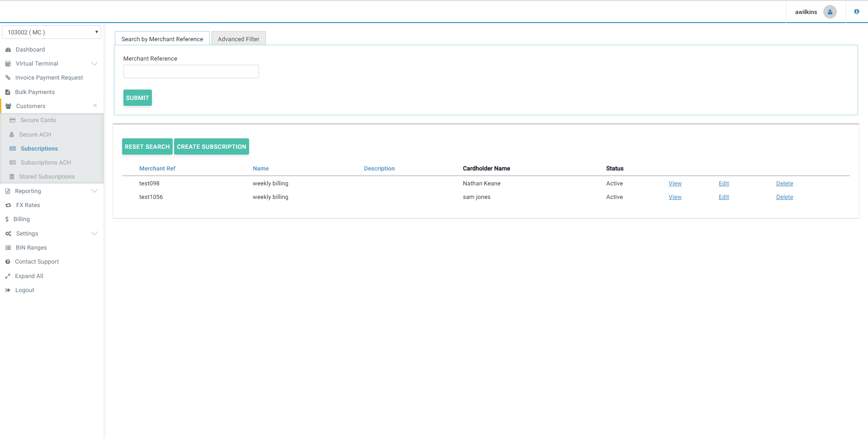Expand the Settings section chevron
The width and height of the screenshot is (868, 439).
[94, 234]
